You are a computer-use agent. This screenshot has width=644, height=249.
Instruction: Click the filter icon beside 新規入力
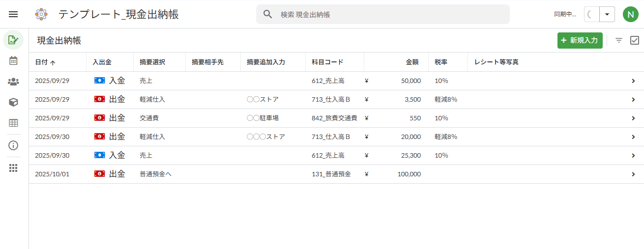[619, 40]
